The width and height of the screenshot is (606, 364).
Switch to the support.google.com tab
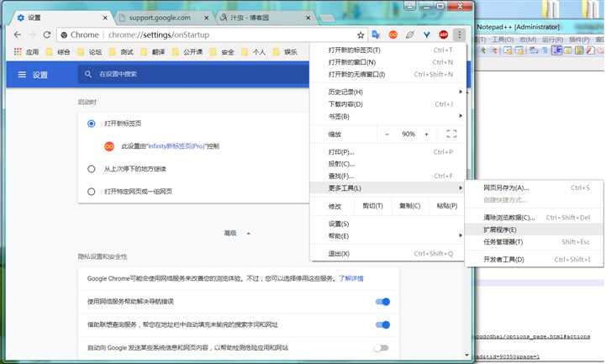pos(164,18)
